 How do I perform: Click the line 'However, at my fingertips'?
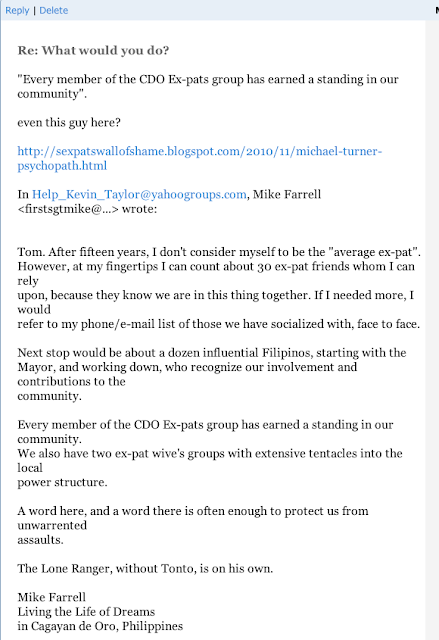[216, 267]
